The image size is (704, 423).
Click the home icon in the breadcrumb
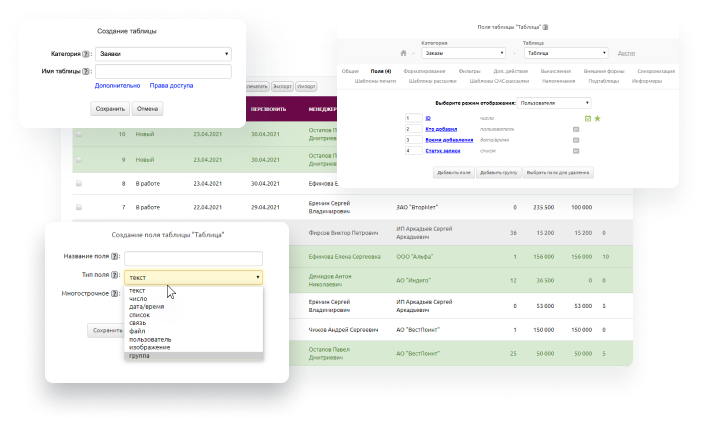pos(403,53)
